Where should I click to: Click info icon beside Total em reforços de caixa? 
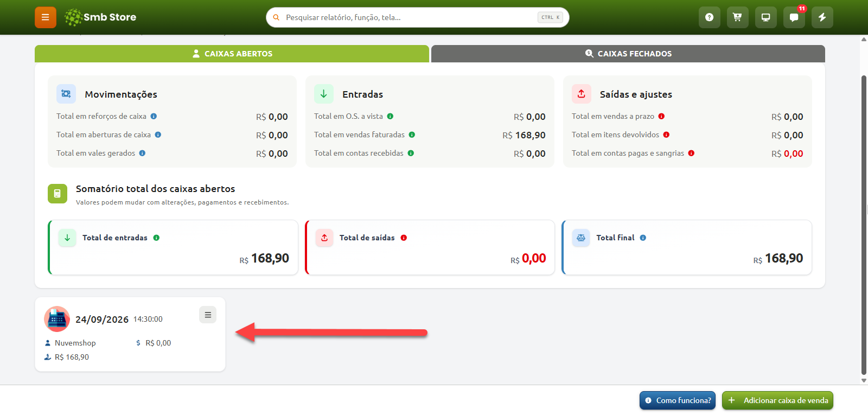tap(154, 116)
